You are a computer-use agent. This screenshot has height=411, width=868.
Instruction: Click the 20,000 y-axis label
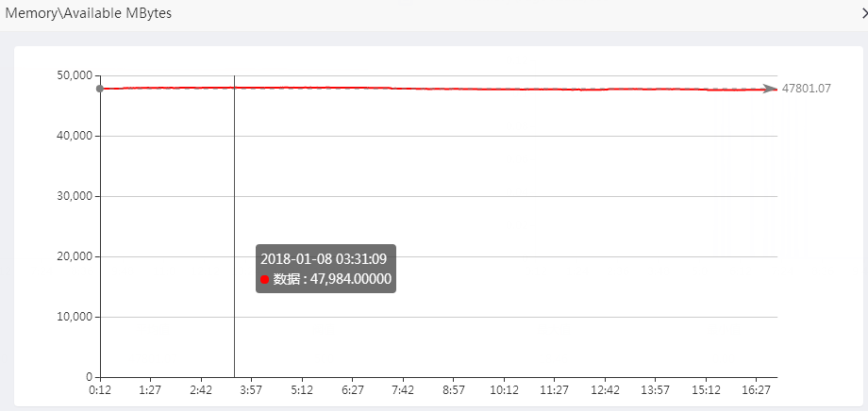[75, 256]
